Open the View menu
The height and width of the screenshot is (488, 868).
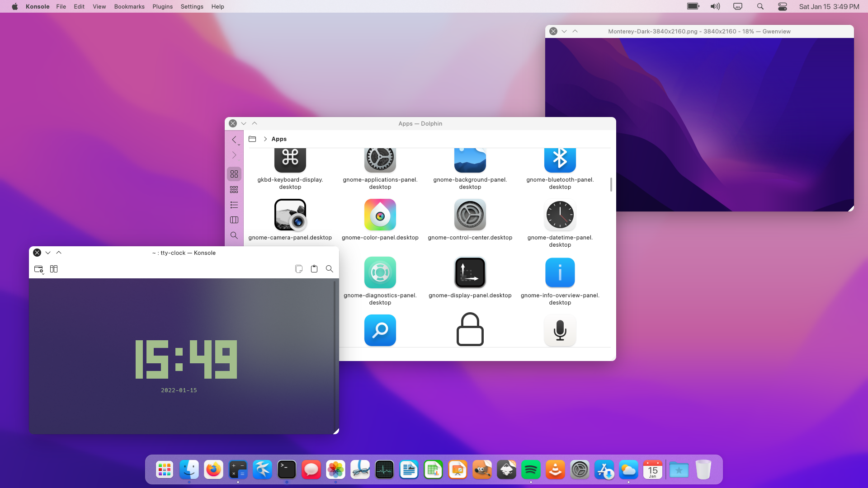click(x=99, y=6)
